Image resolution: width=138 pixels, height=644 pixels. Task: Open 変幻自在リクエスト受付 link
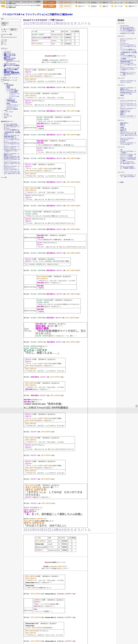[x=13, y=68]
